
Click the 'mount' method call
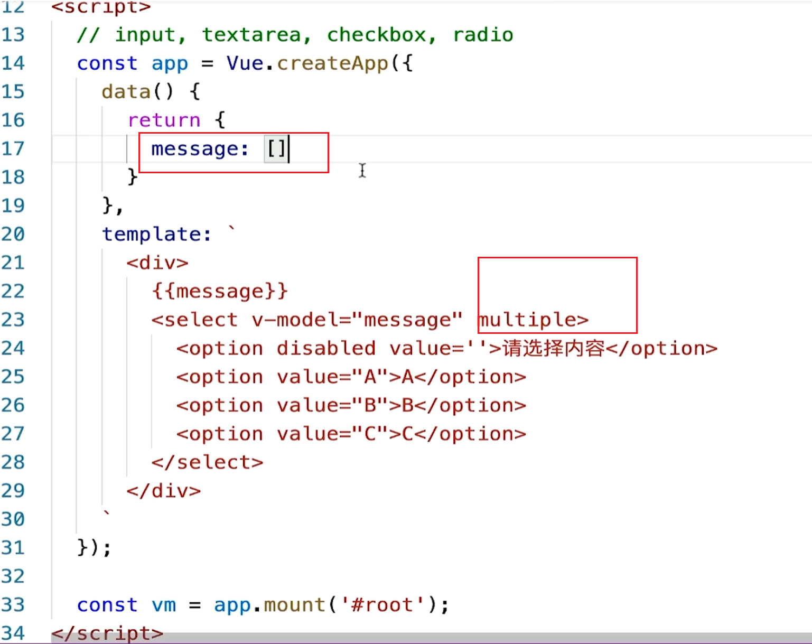tap(294, 605)
